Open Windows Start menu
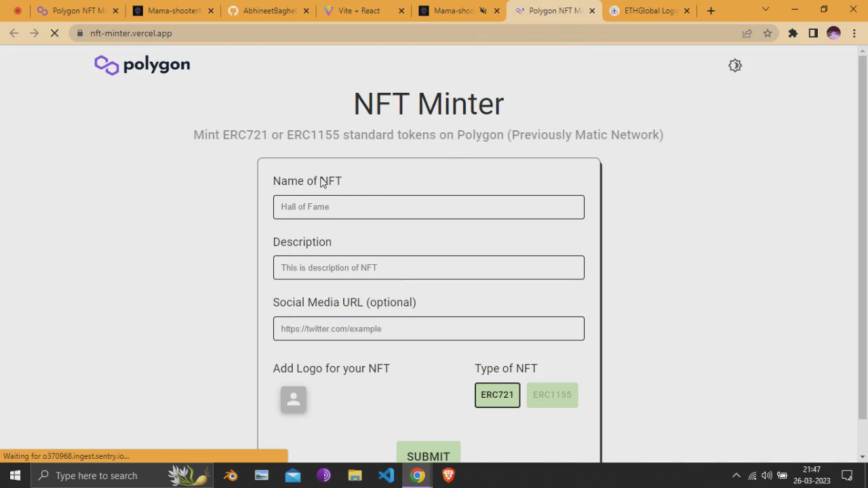 pyautogui.click(x=15, y=476)
